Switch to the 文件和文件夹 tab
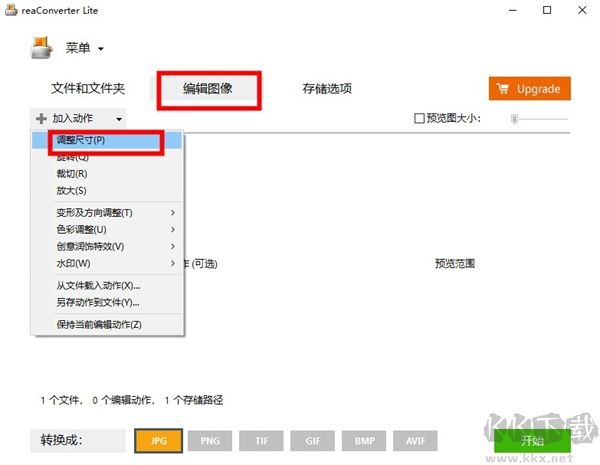The height and width of the screenshot is (465, 600). click(88, 88)
